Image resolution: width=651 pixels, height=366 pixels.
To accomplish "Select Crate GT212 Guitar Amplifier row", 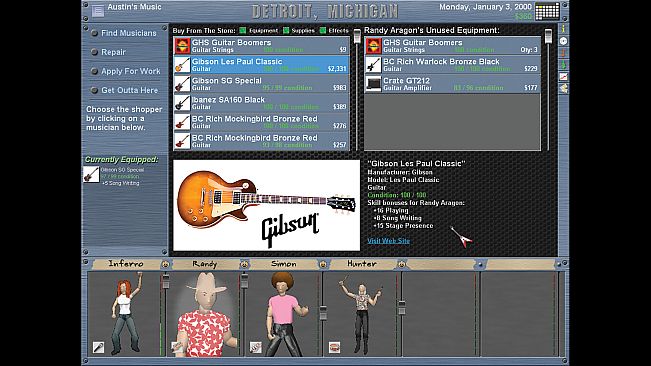I will [453, 84].
